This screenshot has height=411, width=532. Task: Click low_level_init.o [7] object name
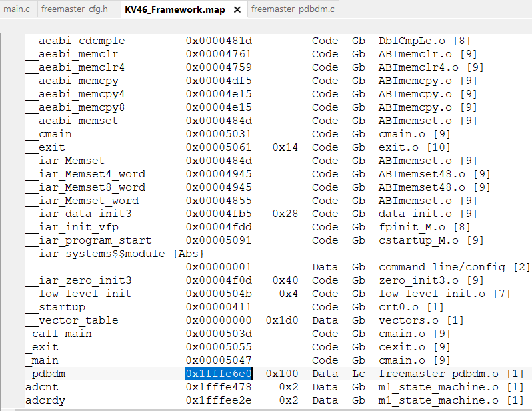click(x=445, y=294)
